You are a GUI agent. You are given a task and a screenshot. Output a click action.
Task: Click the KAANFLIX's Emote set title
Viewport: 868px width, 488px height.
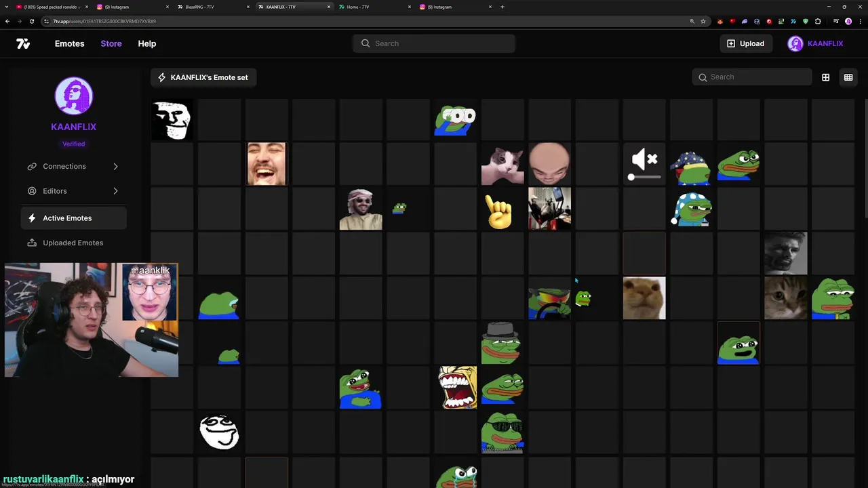209,77
